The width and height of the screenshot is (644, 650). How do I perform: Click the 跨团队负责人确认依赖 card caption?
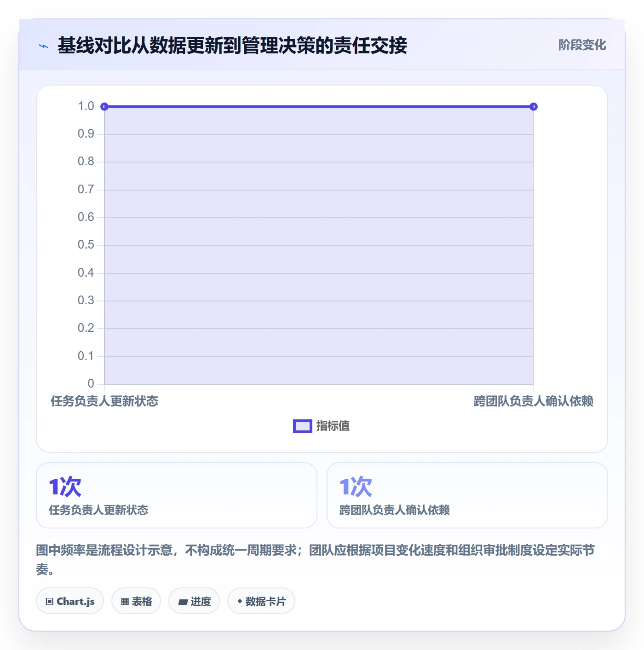pos(395,510)
